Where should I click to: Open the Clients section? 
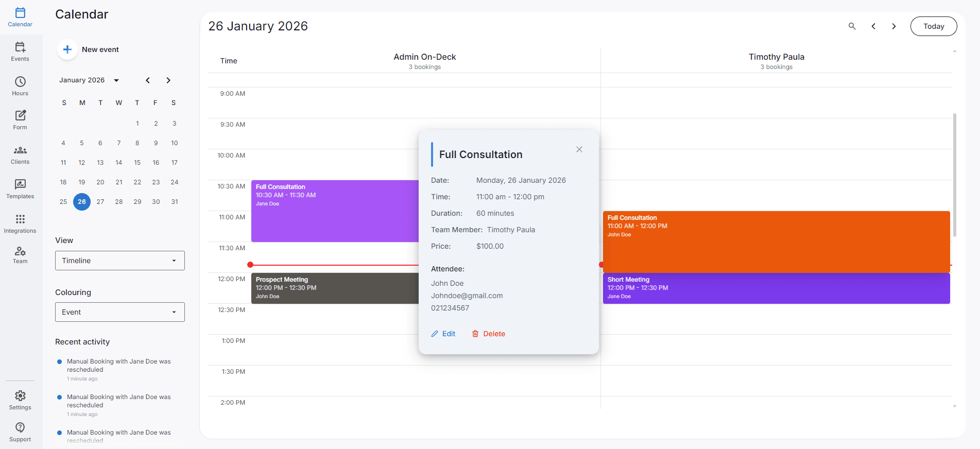coord(20,154)
